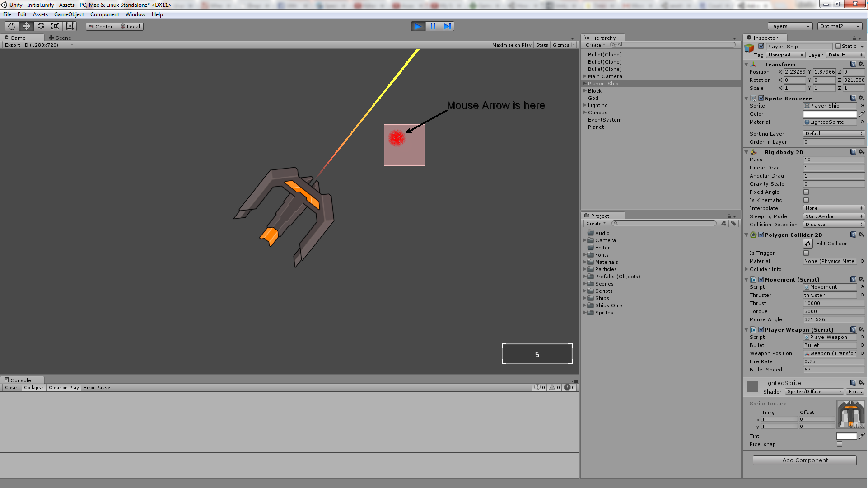Pick color with Sprite Color eyedropper
This screenshot has width=868, height=488.
pos(862,114)
